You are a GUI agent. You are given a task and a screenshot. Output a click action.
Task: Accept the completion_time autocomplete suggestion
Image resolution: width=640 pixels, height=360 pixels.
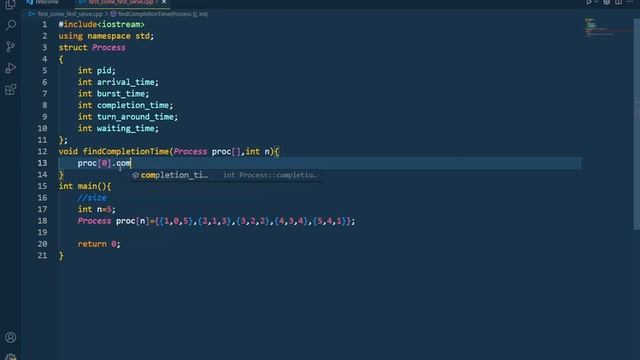point(227,175)
